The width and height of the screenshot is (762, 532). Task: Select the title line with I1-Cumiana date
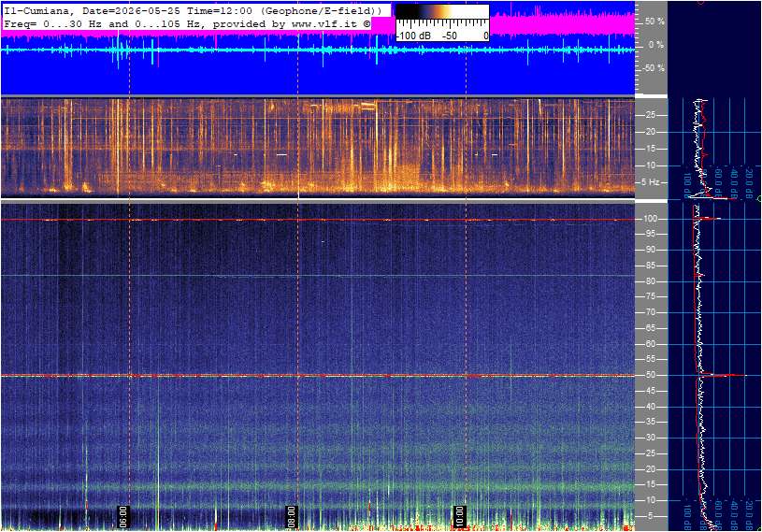(193, 10)
